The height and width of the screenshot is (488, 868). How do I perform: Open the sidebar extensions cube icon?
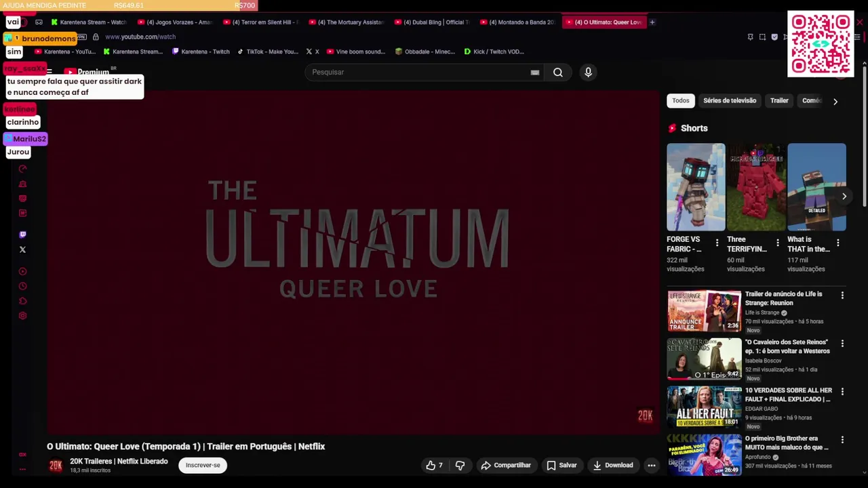[22, 301]
